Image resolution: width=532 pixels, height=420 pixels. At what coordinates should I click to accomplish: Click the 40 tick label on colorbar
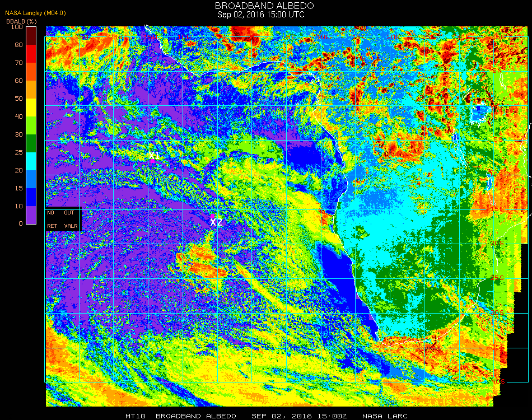[x=18, y=116]
